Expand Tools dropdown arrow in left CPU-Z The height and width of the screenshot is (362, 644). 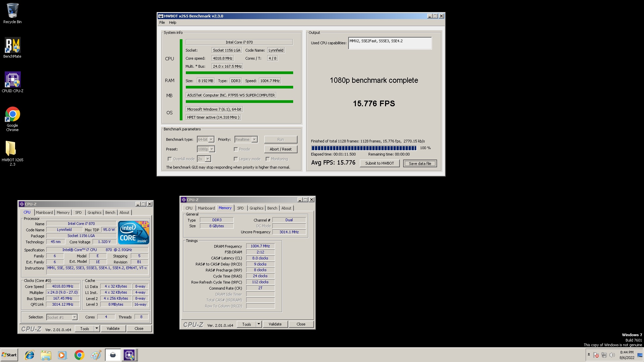97,329
